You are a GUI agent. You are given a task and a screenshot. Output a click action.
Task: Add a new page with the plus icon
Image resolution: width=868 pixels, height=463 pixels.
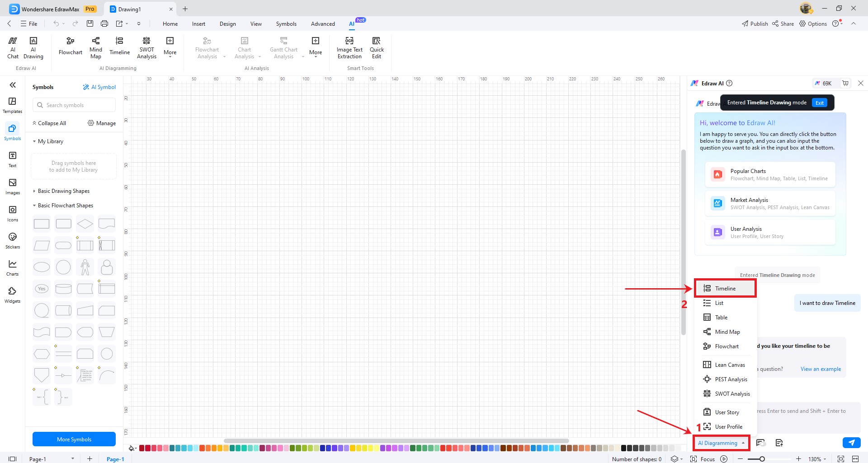(90, 459)
